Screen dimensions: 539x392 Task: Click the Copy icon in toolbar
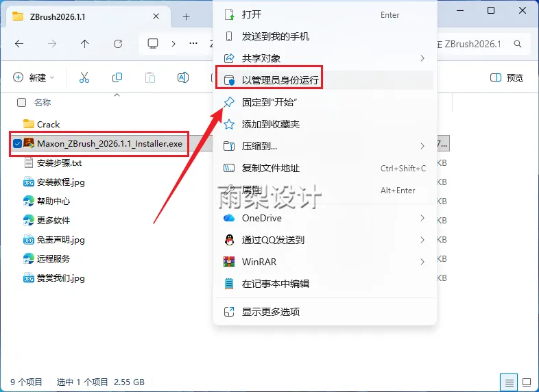coord(117,77)
